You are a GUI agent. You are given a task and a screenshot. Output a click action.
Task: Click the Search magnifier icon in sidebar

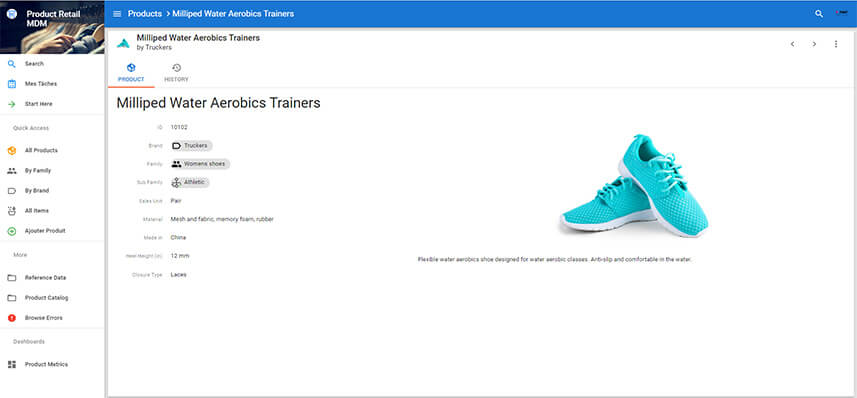coord(11,64)
